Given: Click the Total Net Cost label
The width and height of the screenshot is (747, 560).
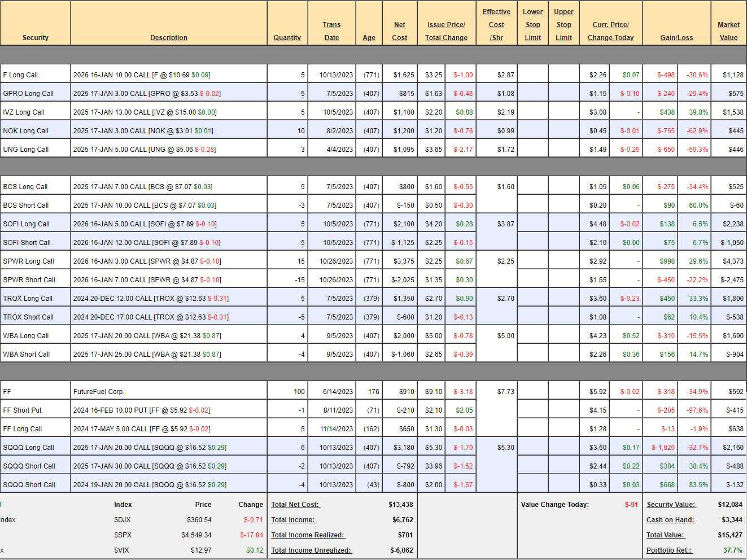Looking at the screenshot, I should (295, 505).
